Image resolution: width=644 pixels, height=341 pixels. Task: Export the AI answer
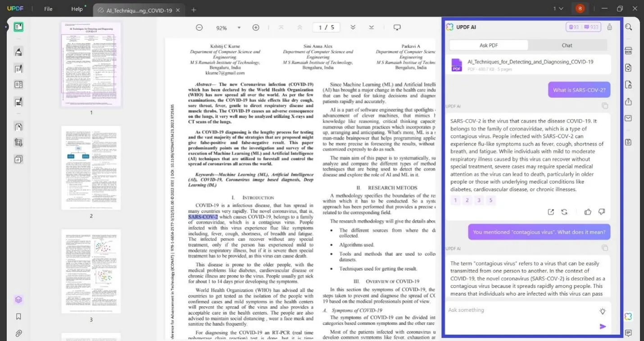click(x=551, y=212)
